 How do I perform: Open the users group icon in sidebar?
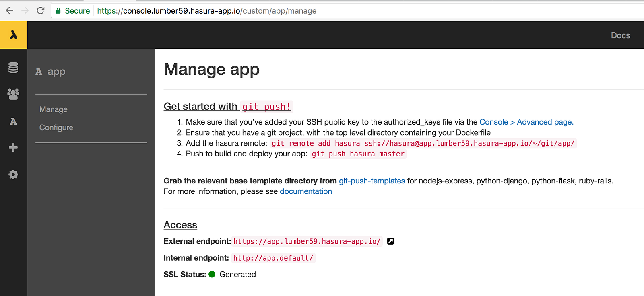click(13, 94)
